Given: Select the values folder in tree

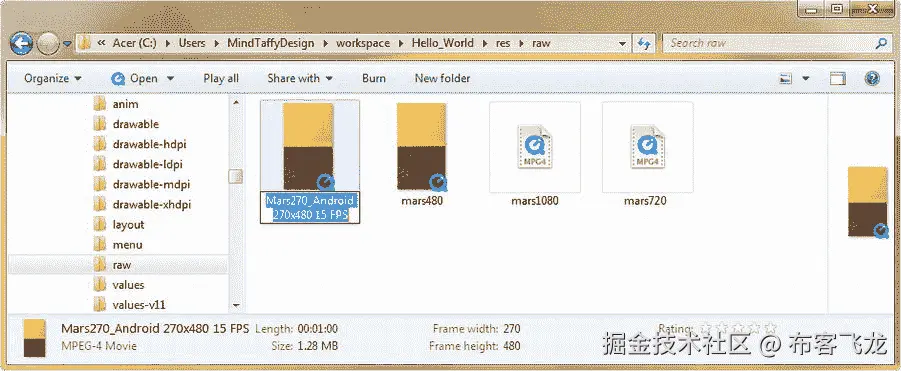Looking at the screenshot, I should click(128, 285).
